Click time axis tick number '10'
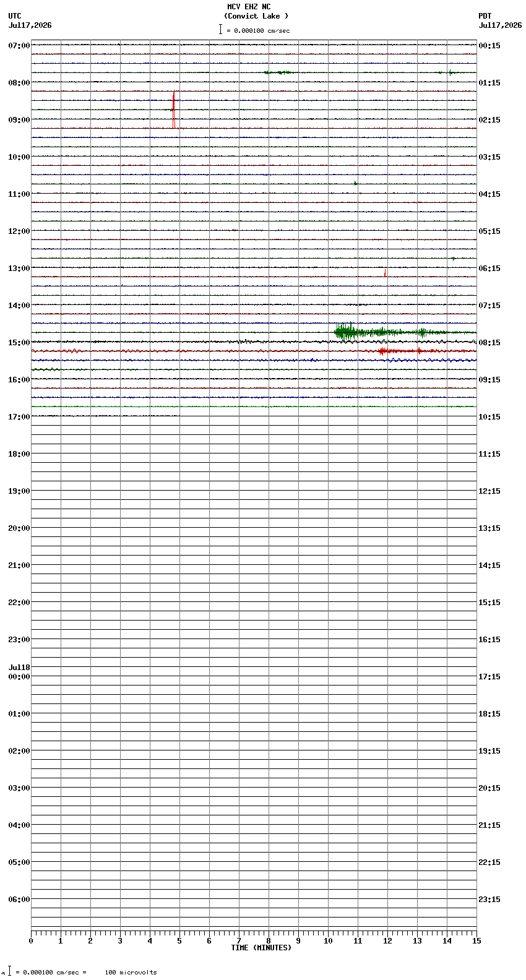Image resolution: width=526 pixels, height=980 pixels. (328, 941)
